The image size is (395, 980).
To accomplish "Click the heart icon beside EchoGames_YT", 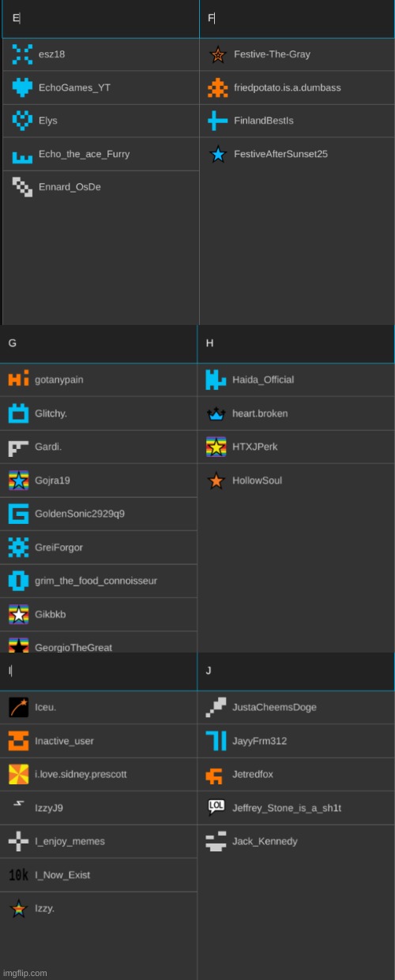I will pyautogui.click(x=22, y=88).
